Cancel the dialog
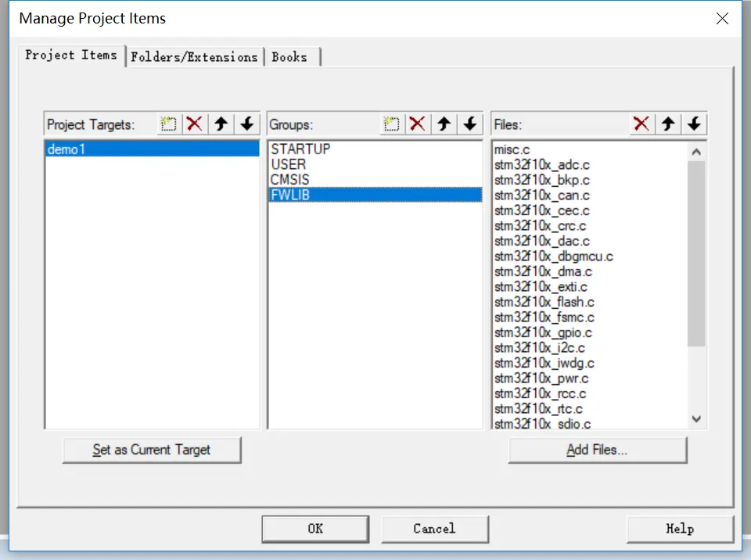The height and width of the screenshot is (560, 751). (x=434, y=529)
